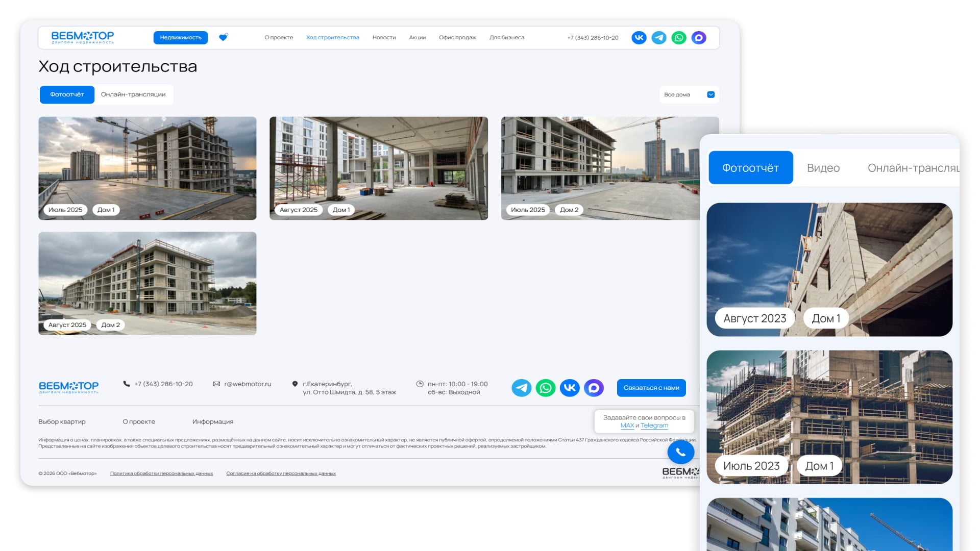Click the Ход строительства page heading
Image resolution: width=980 pixels, height=551 pixels.
coord(117,66)
